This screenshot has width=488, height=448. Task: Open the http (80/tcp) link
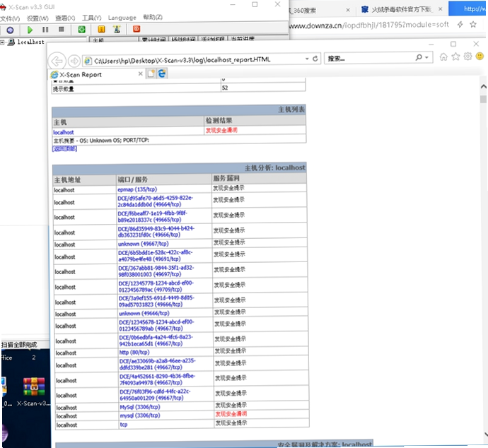(134, 352)
